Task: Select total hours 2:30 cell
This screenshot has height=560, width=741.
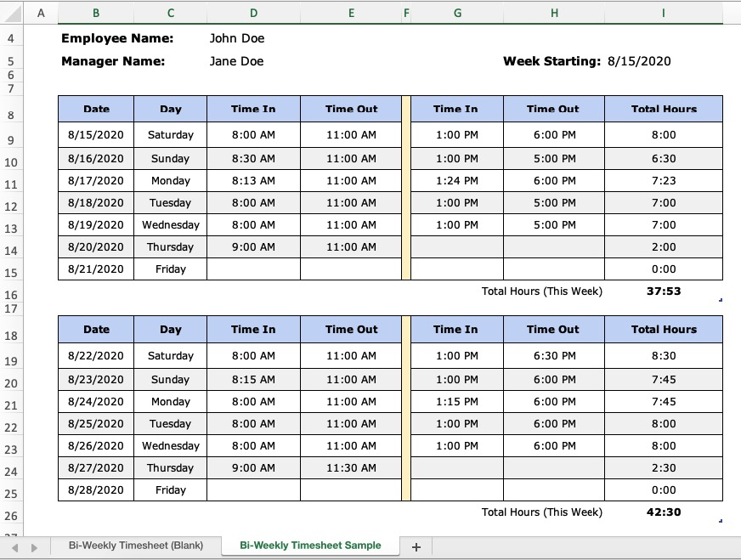Action: 664,468
